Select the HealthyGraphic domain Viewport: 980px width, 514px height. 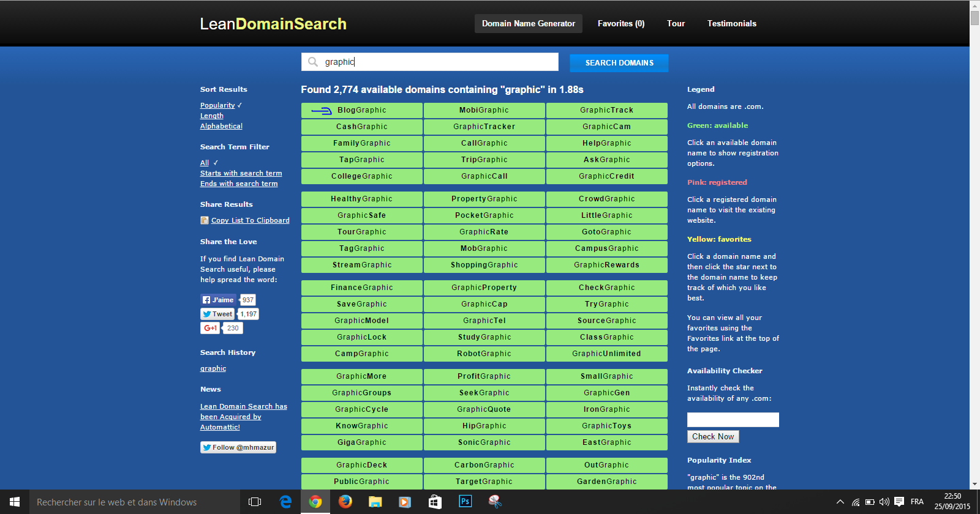click(362, 199)
